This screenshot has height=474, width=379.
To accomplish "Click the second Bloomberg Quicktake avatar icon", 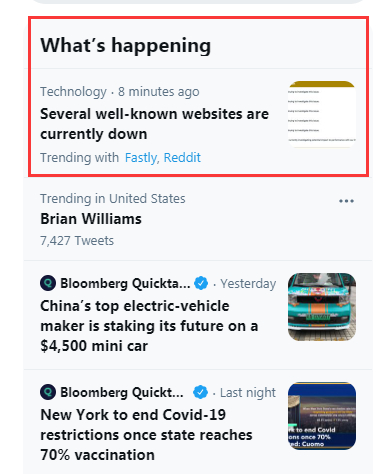I will [x=48, y=392].
